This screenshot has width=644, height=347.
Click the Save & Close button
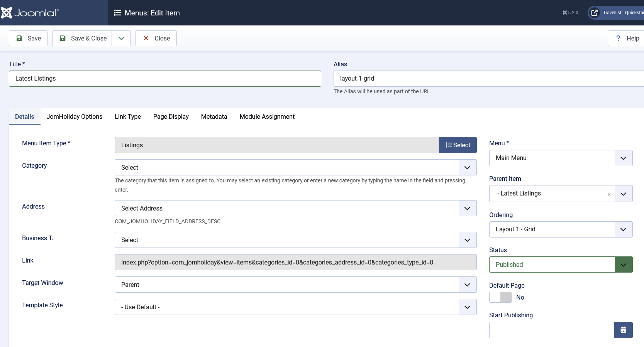(x=82, y=38)
